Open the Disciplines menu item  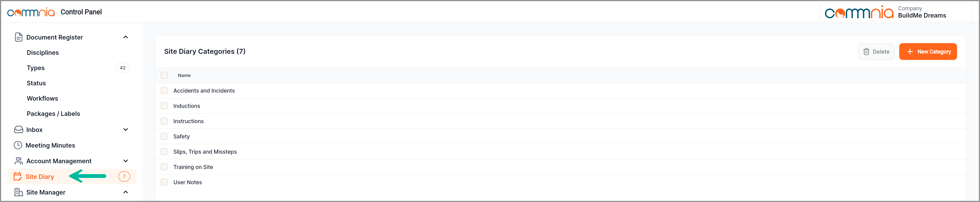[43, 53]
